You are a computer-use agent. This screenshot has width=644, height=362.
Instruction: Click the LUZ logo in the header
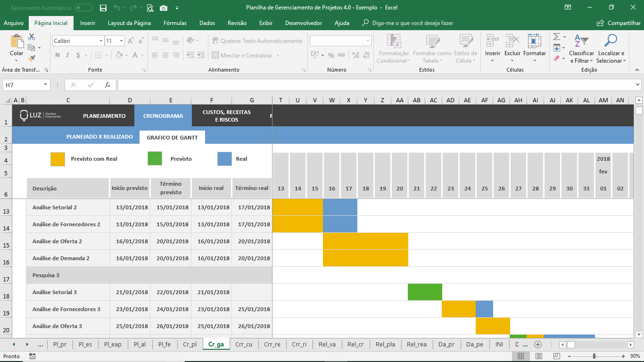click(x=41, y=115)
